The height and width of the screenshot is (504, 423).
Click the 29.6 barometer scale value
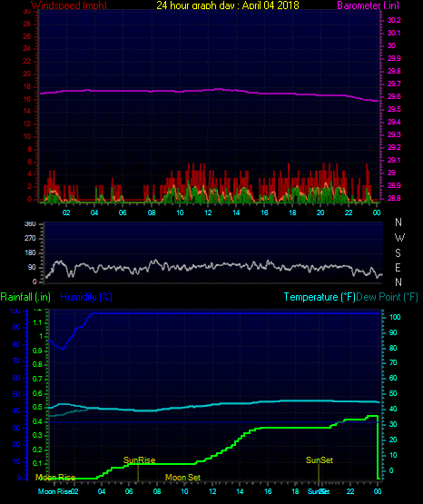[394, 96]
